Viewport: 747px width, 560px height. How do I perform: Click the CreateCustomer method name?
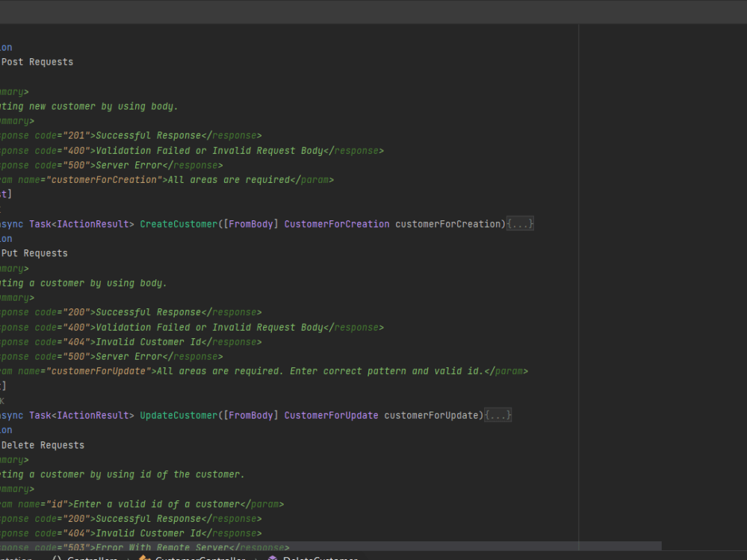tap(179, 224)
